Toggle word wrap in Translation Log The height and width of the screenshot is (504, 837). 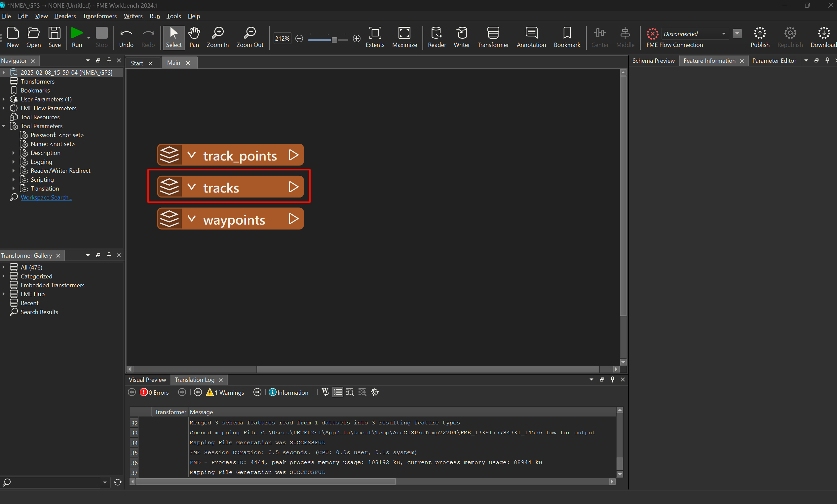(x=325, y=392)
